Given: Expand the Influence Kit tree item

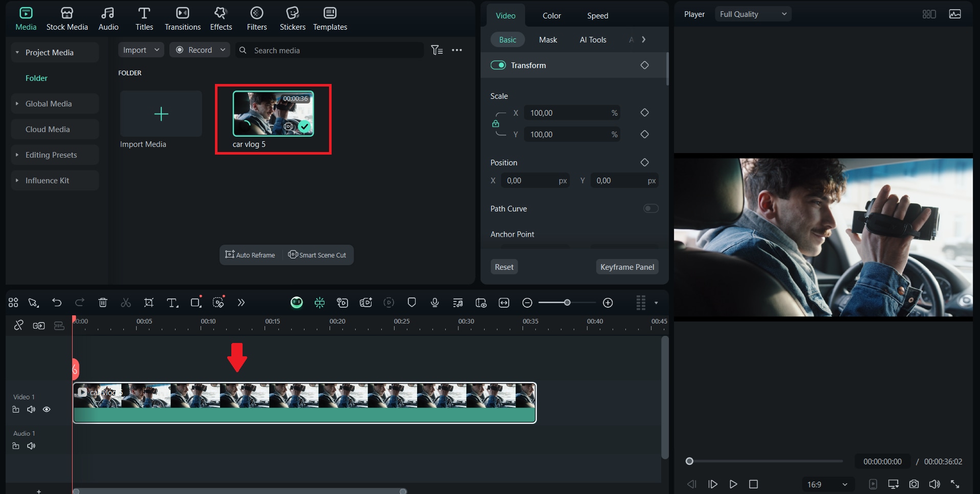Looking at the screenshot, I should tap(17, 180).
